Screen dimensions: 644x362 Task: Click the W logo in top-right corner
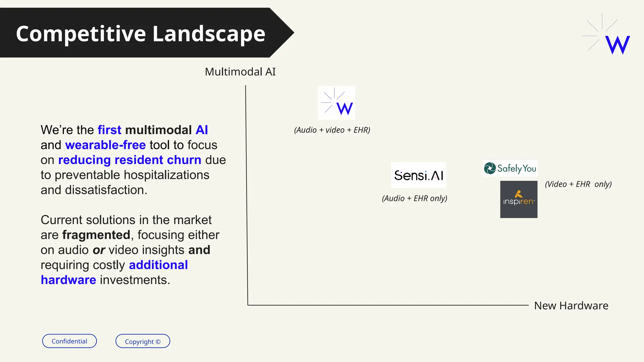(606, 35)
